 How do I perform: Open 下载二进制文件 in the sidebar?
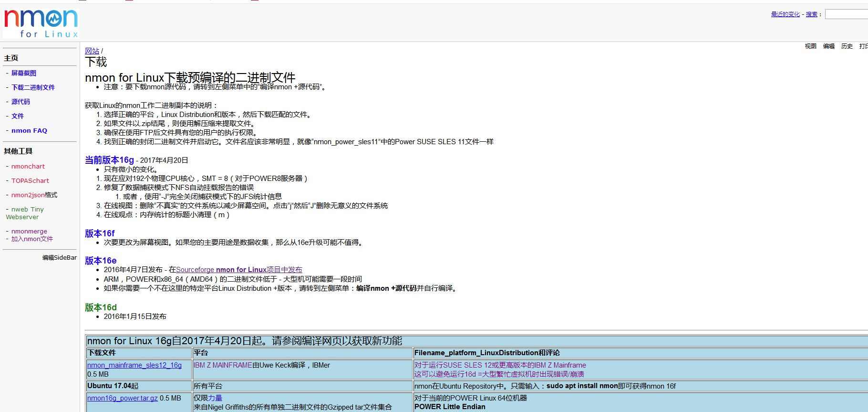33,87
